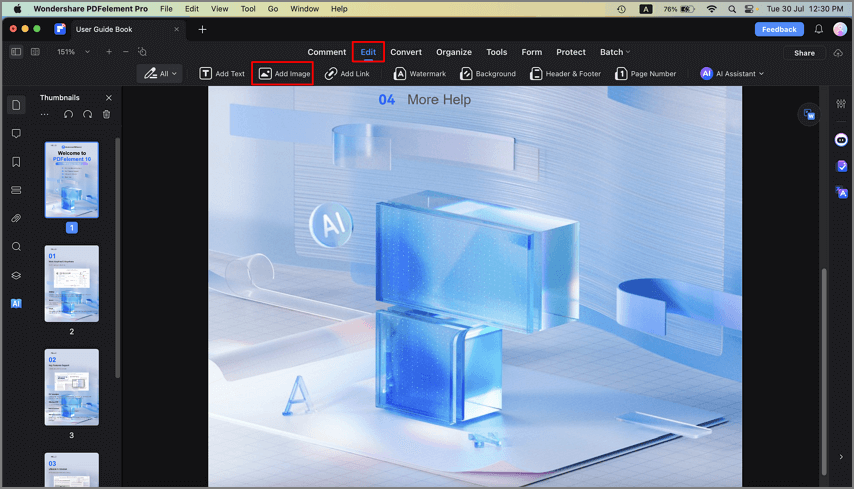854x489 pixels.
Task: Click the Feedback button
Action: [x=779, y=29]
